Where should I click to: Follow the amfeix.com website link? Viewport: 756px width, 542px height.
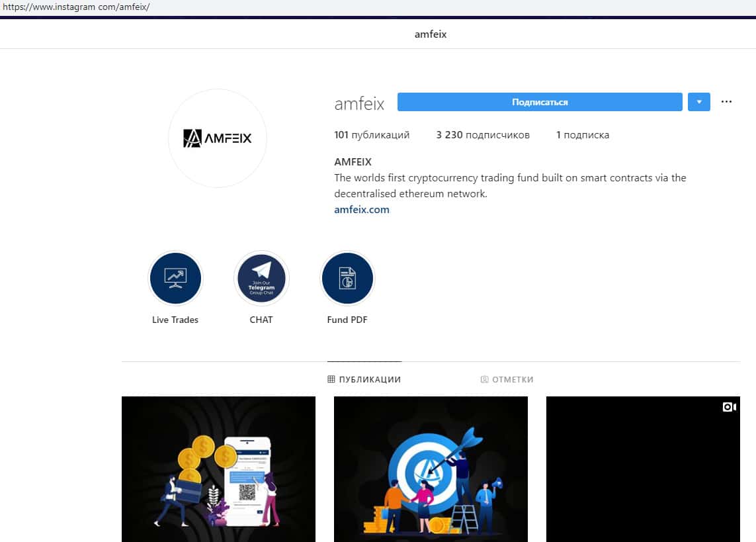click(362, 210)
